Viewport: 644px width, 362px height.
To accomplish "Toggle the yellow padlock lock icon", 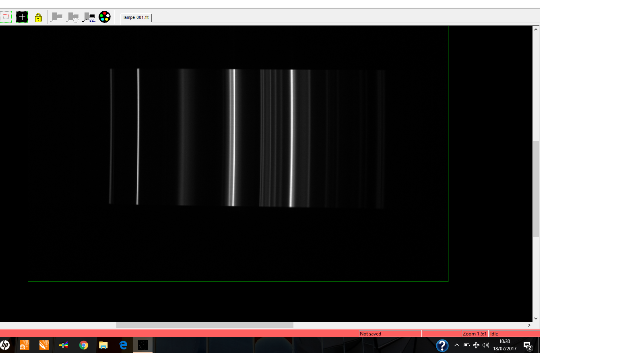I will click(x=38, y=17).
